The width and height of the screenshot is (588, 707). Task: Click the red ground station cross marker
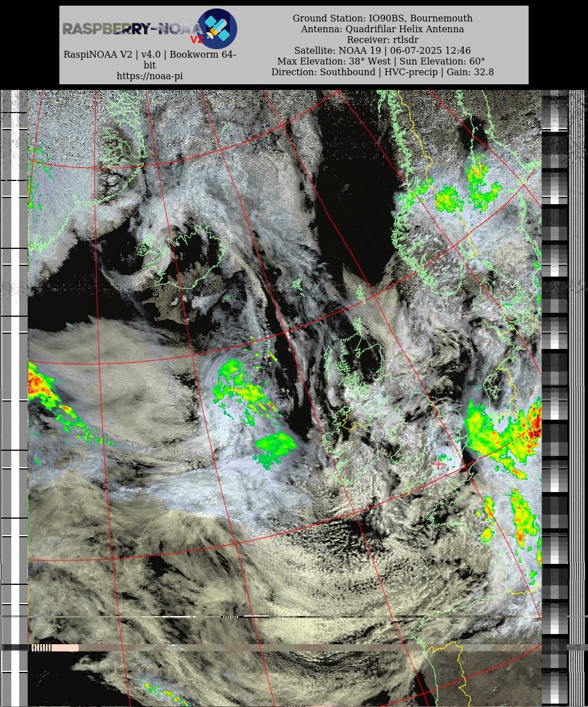438,464
